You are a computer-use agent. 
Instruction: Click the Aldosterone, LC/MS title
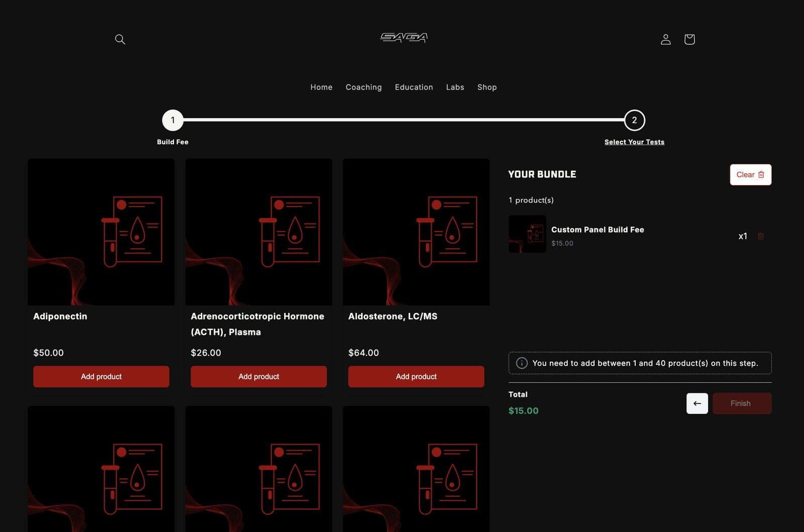(392, 316)
